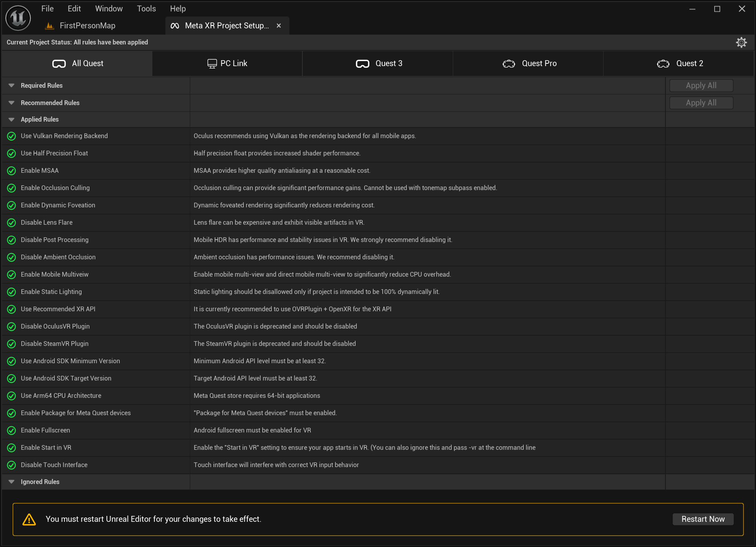Click the warning triangle on the FirstPersonMap tab
This screenshot has width=756, height=547.
coord(49,25)
